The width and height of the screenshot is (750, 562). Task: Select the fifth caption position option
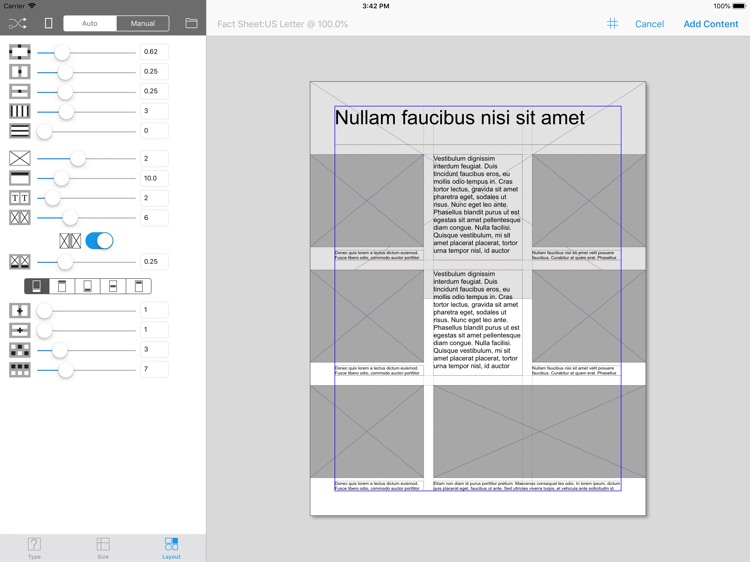click(139, 286)
